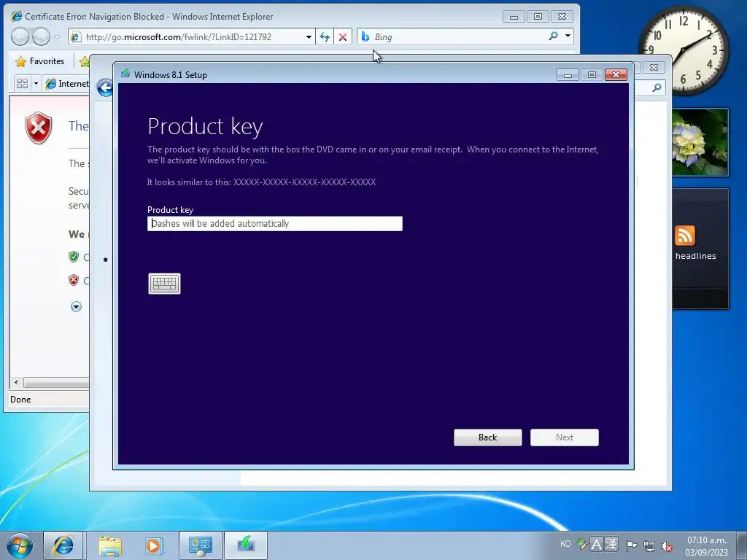The width and height of the screenshot is (747, 560).
Task: Open recent pages dropdown in IE
Action: click(x=57, y=37)
